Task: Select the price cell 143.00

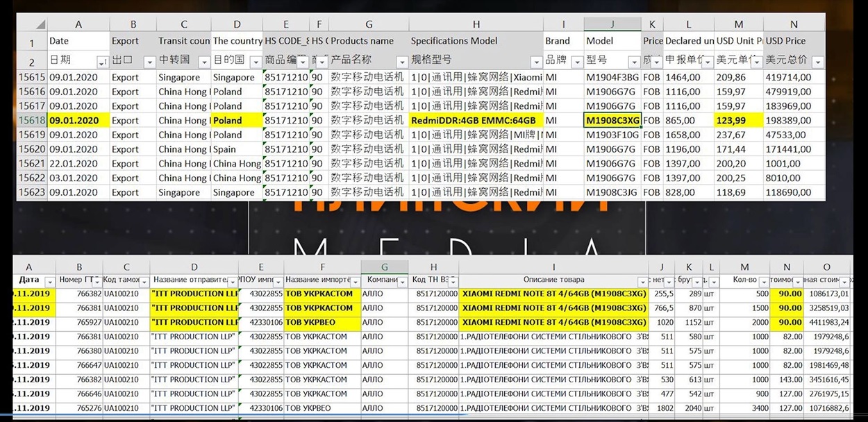Action: 787,380
